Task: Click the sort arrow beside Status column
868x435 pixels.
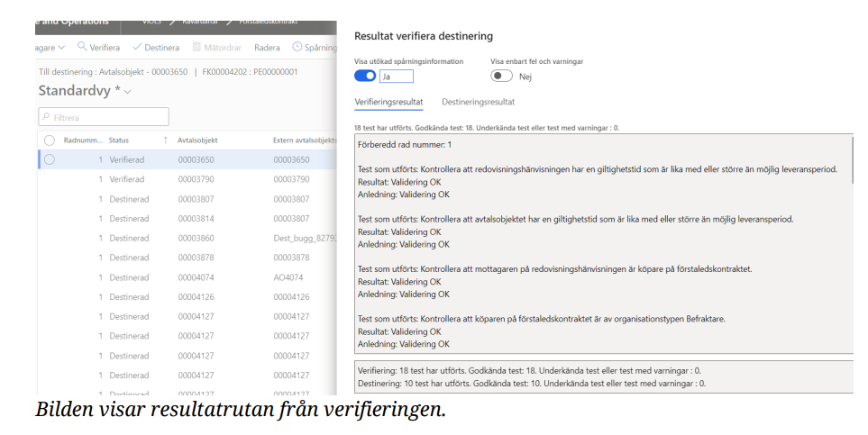Action: click(x=165, y=140)
